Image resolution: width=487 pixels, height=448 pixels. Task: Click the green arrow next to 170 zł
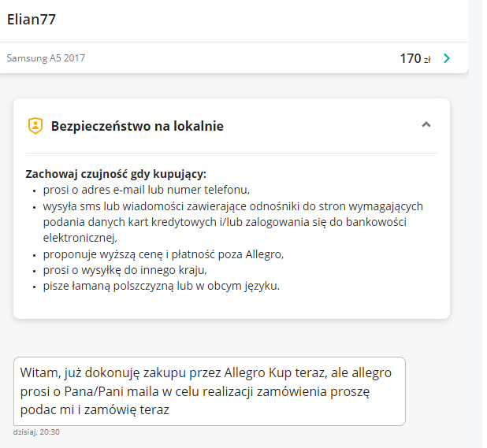point(447,58)
